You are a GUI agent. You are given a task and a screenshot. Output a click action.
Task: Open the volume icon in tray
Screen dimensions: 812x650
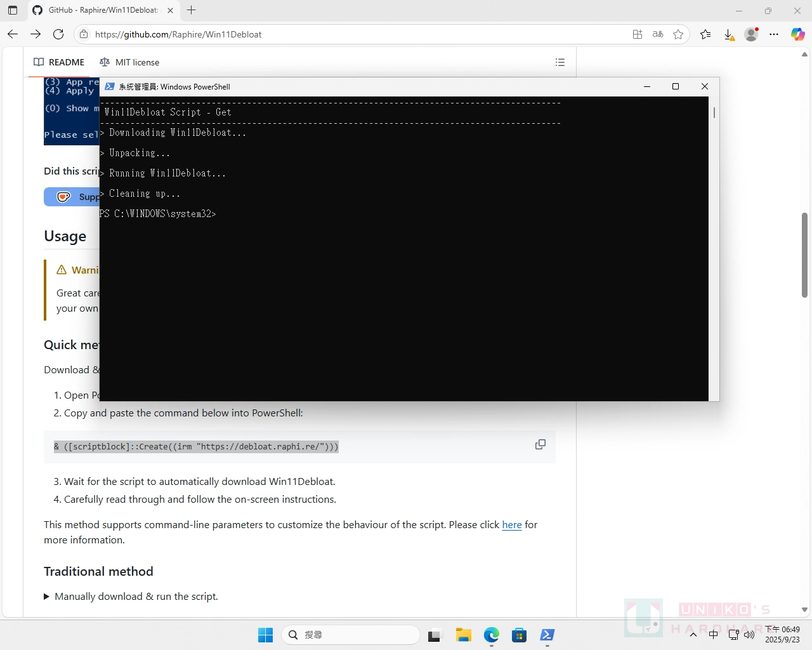(x=749, y=635)
